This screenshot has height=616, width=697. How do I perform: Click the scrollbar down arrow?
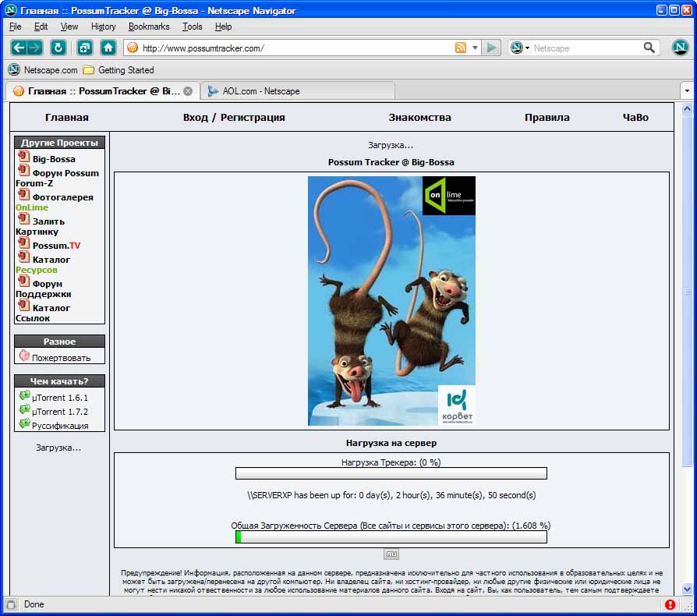click(x=687, y=589)
